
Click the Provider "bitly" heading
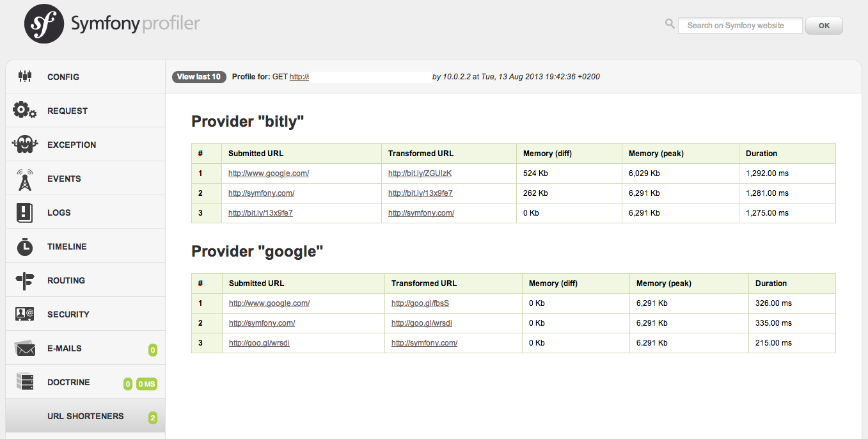248,122
